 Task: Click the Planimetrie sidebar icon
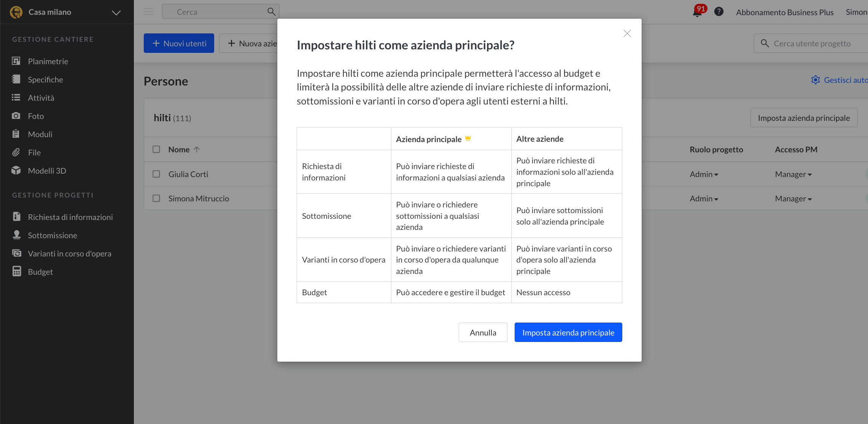(x=16, y=61)
